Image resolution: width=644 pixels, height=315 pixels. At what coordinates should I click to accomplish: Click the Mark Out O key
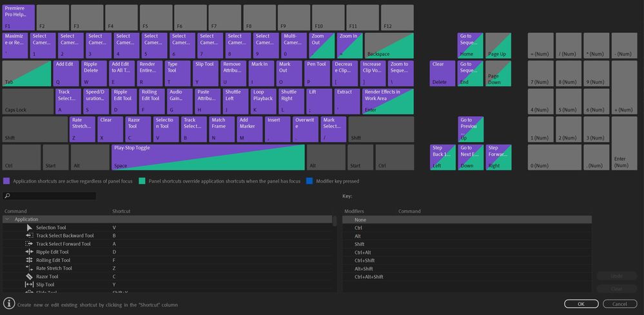point(289,73)
